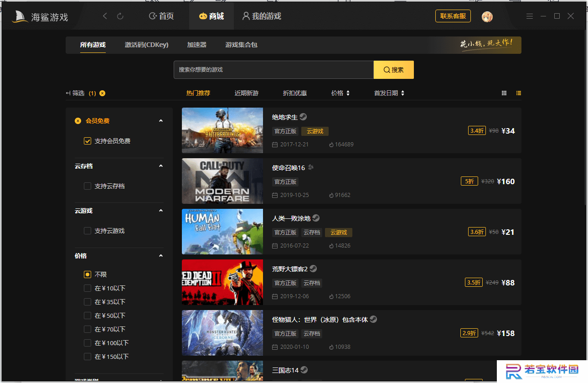
Task: Check 在¥10以下 price filter
Action: click(88, 288)
